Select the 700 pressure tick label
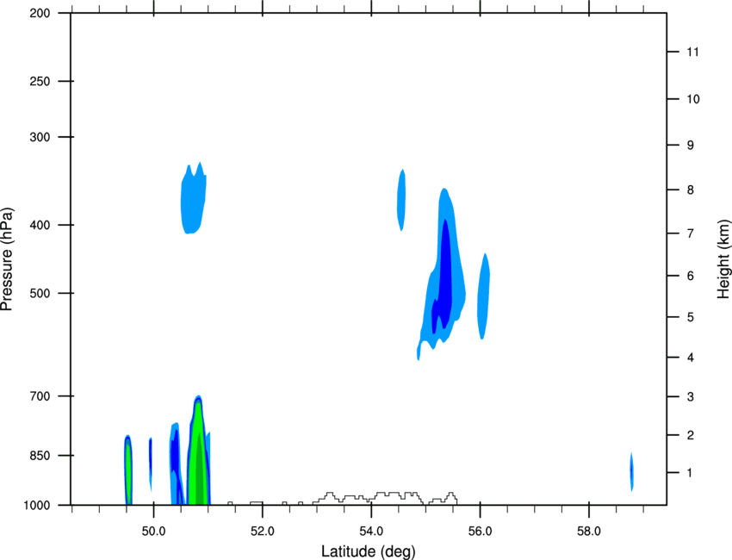The width and height of the screenshot is (732, 560). [40, 396]
